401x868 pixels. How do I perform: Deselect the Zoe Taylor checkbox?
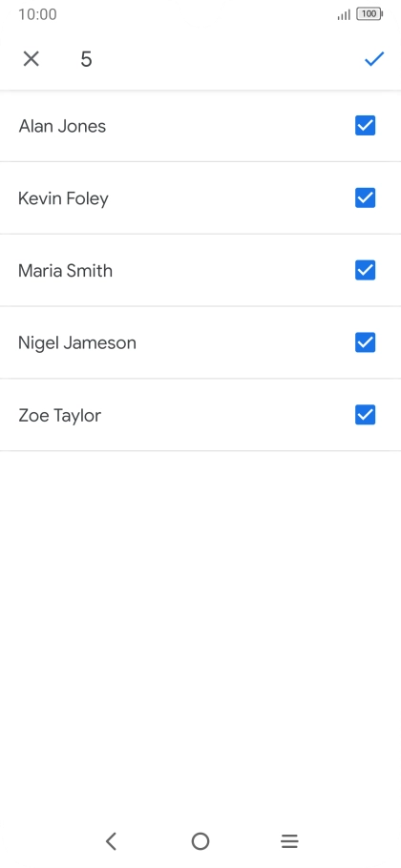pyautogui.click(x=365, y=415)
